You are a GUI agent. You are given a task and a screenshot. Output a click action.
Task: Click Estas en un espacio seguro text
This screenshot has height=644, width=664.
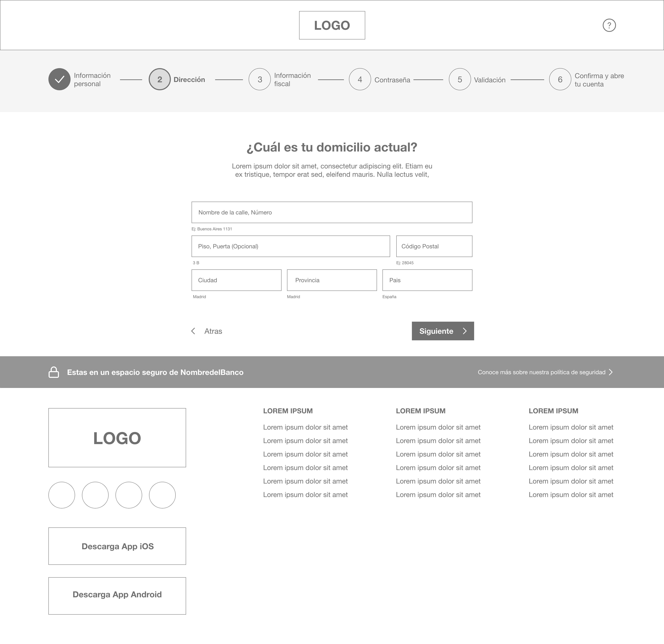[155, 372]
